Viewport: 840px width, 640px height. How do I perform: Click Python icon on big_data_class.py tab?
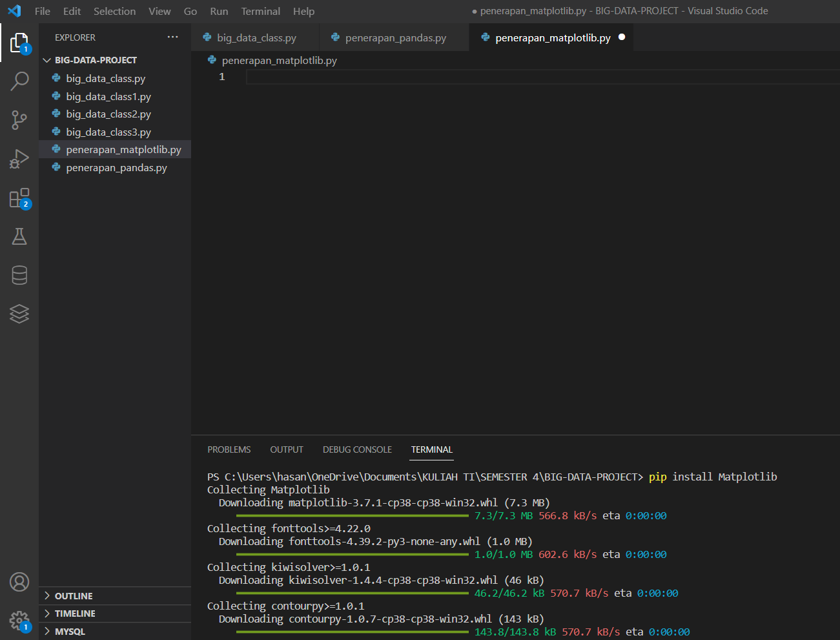(207, 37)
